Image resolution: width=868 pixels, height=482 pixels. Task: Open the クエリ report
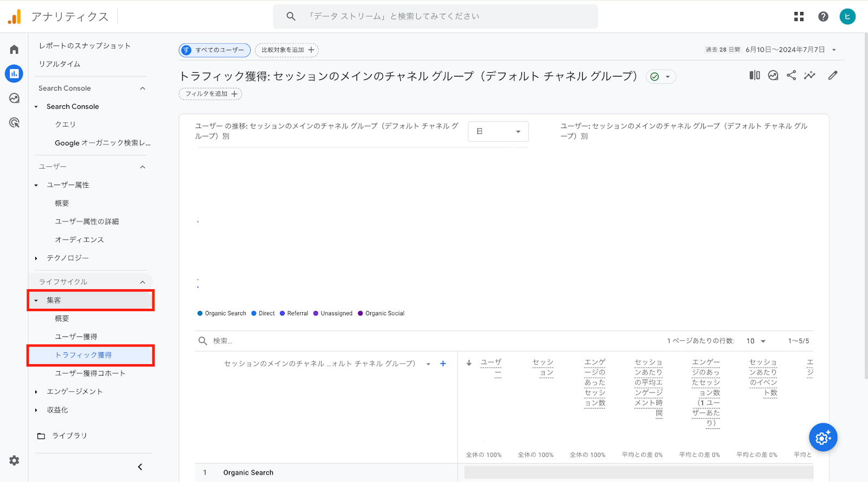click(65, 124)
